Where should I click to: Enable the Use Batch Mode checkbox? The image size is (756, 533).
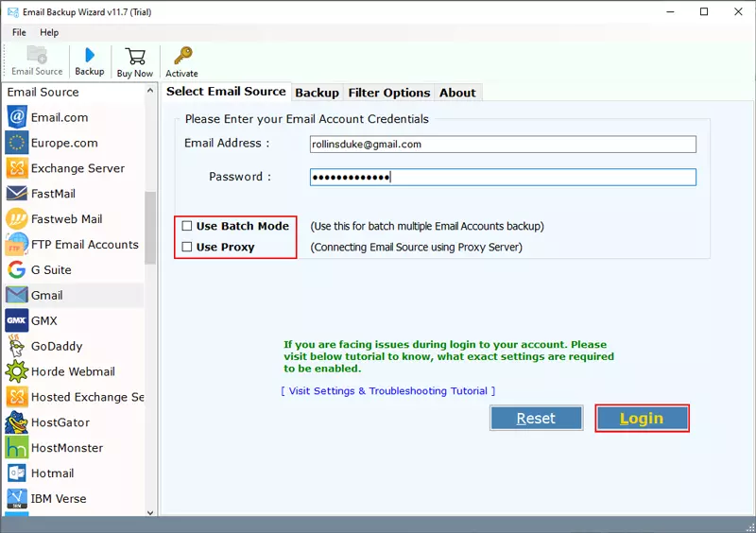click(187, 226)
